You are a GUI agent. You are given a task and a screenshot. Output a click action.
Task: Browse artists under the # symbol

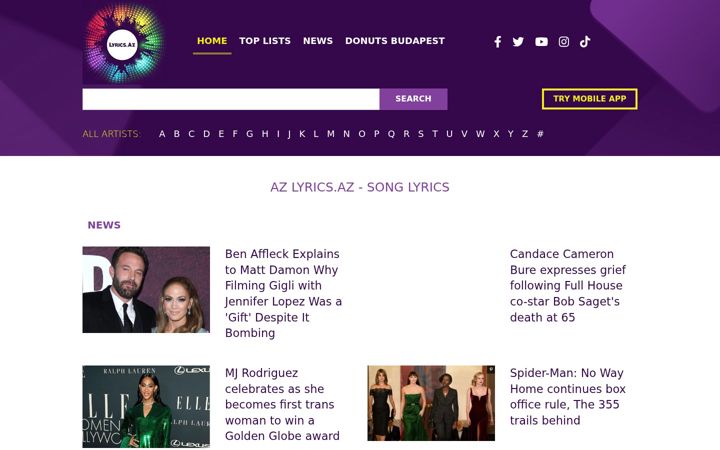540,134
